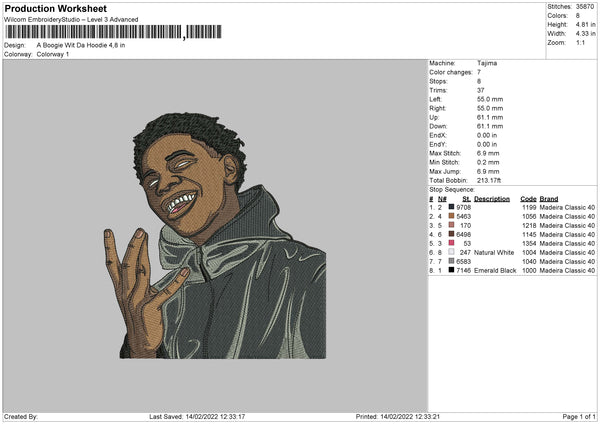Click the 'Code' column header
The width and height of the screenshot is (600, 424).
[x=528, y=199]
